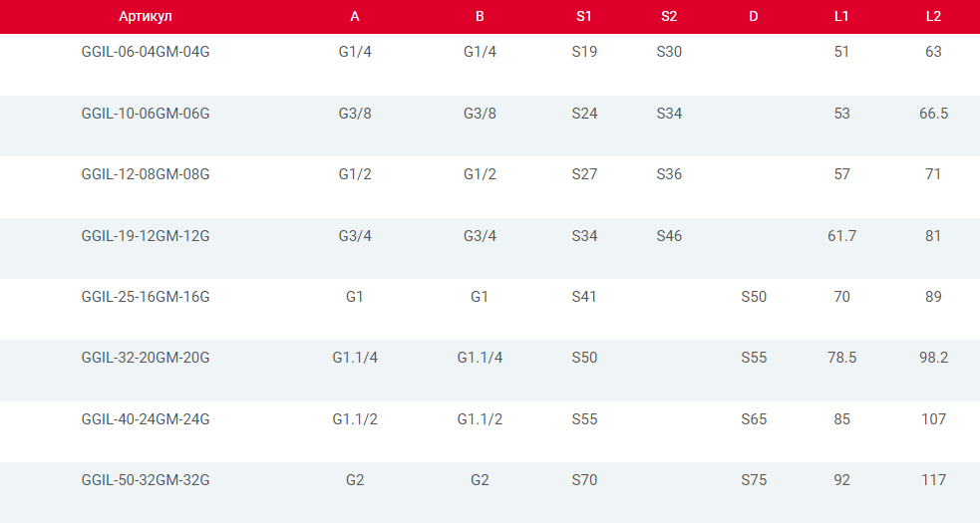Click the L2 column header
The height and width of the screenshot is (523, 980).
[933, 17]
